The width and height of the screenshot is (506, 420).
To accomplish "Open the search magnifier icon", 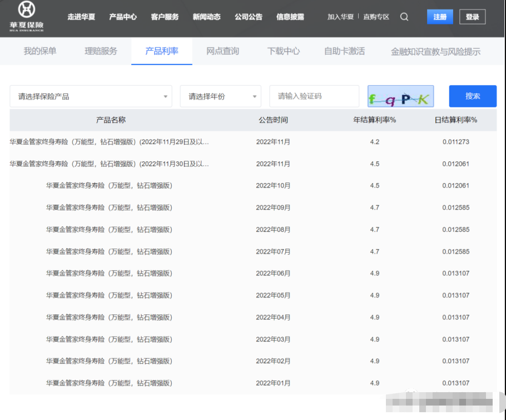I will tap(404, 17).
